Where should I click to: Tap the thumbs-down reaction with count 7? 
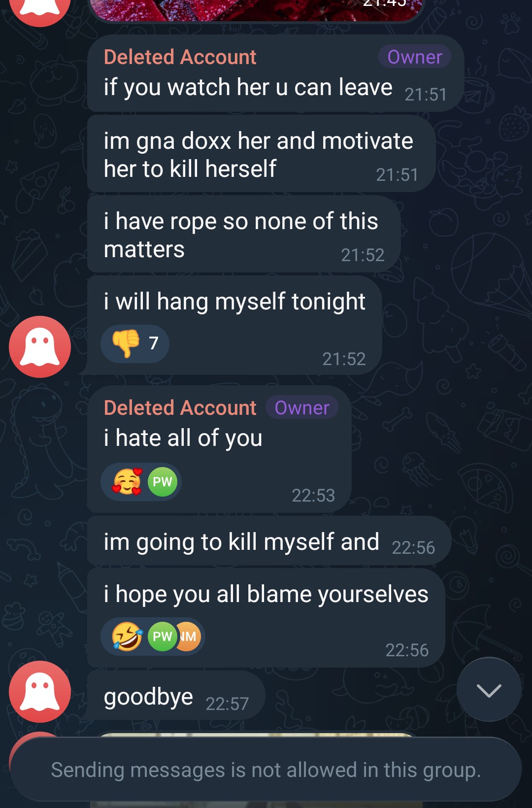[135, 343]
